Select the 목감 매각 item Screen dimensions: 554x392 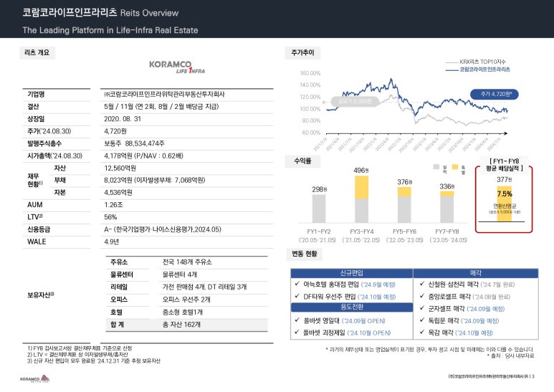[x=457, y=333]
